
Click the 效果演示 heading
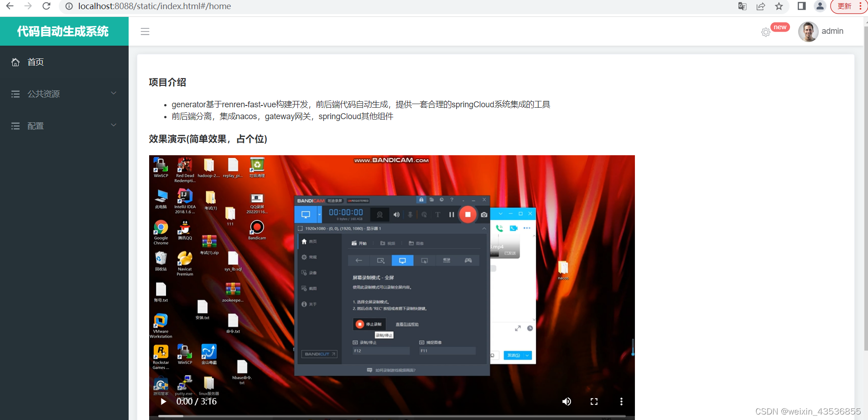(x=208, y=139)
